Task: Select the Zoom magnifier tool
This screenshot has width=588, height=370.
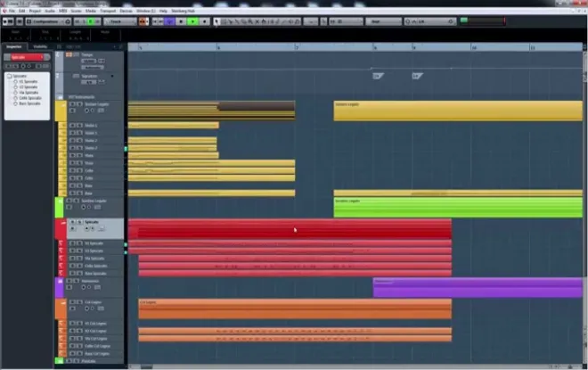Action: (x=250, y=21)
